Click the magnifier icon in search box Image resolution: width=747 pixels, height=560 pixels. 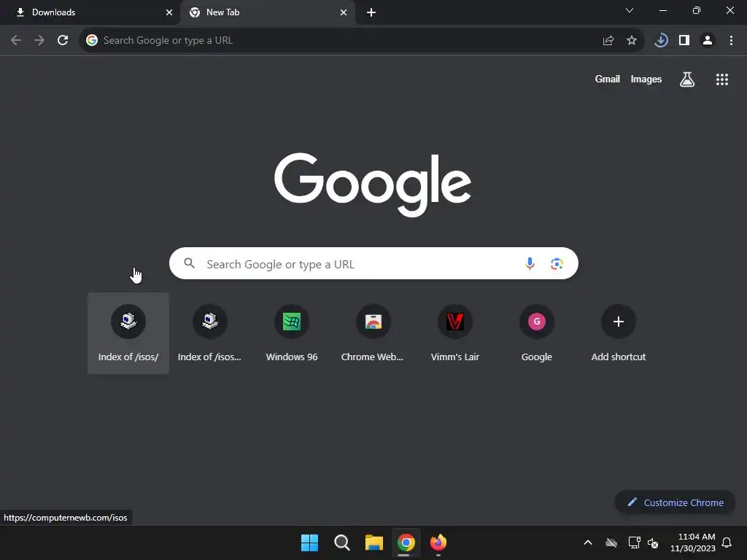189,262
